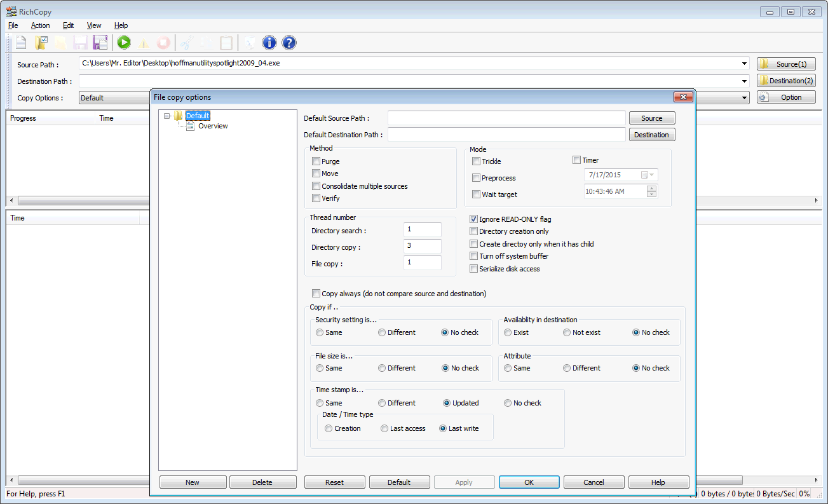Open the Action menu
Screen dimensions: 828x504
(40, 25)
